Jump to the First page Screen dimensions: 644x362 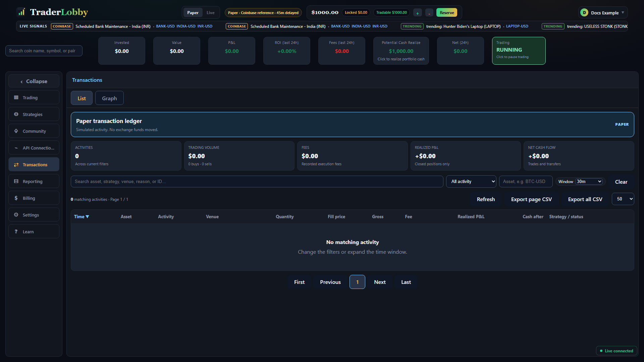click(299, 282)
